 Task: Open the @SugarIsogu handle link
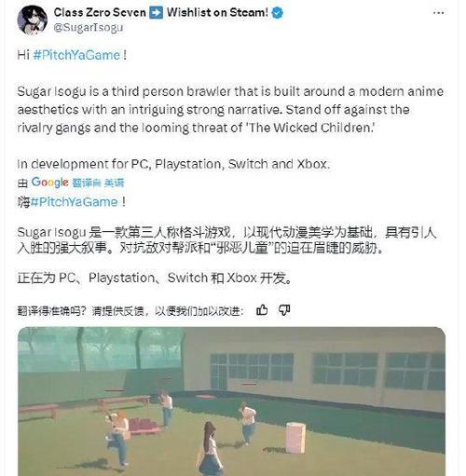point(89,28)
